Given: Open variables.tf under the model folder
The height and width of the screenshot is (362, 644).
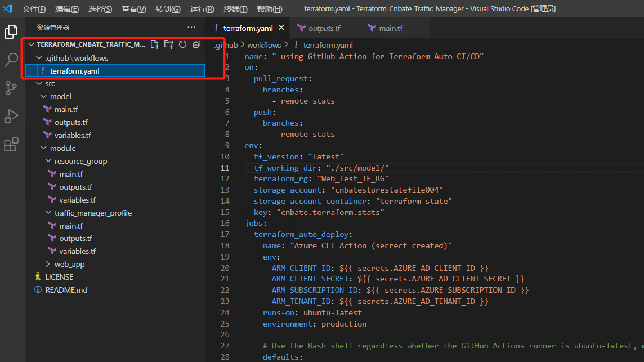Looking at the screenshot, I should click(x=73, y=135).
